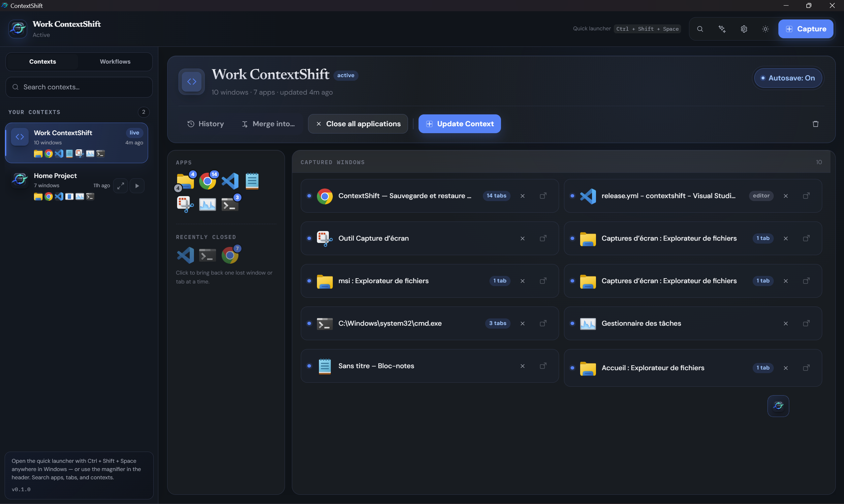The width and height of the screenshot is (844, 504).
Task: Toggle light/dark theme sun icon
Action: click(x=765, y=29)
